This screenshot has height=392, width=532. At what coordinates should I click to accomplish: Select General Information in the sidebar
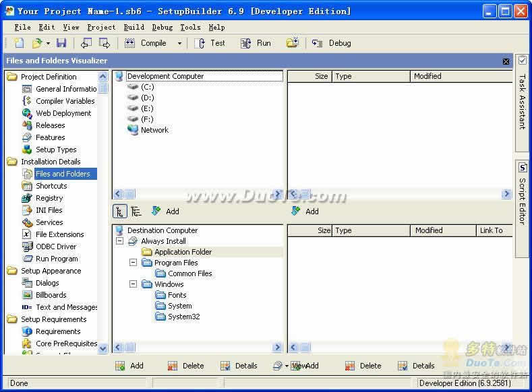[x=66, y=89]
